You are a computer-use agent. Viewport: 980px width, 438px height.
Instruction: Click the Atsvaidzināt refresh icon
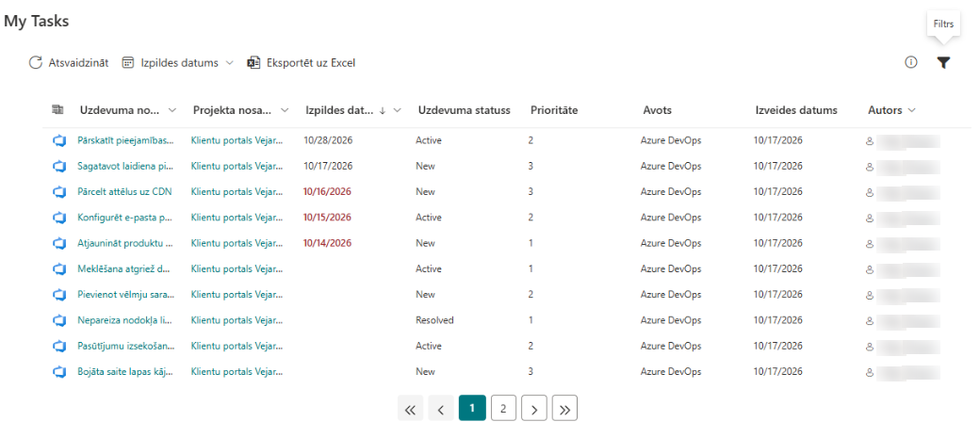pos(35,62)
